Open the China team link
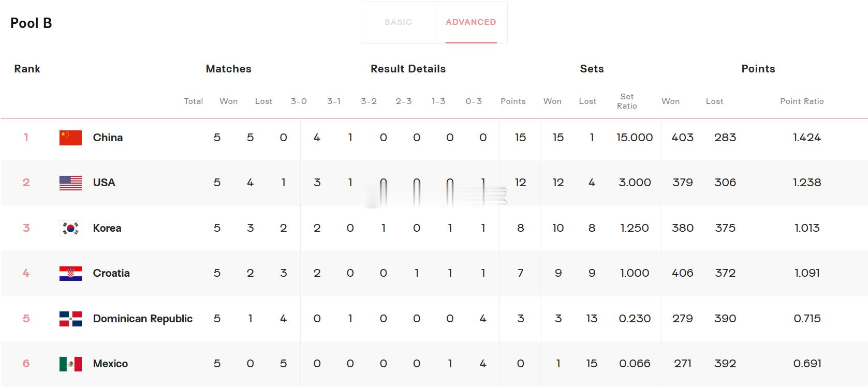 pyautogui.click(x=108, y=138)
